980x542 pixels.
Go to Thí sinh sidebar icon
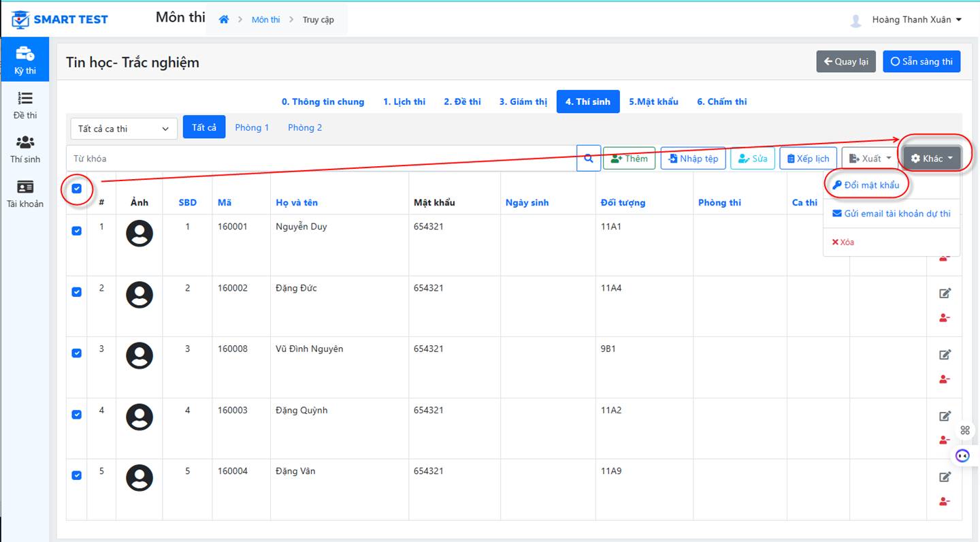tap(25, 149)
